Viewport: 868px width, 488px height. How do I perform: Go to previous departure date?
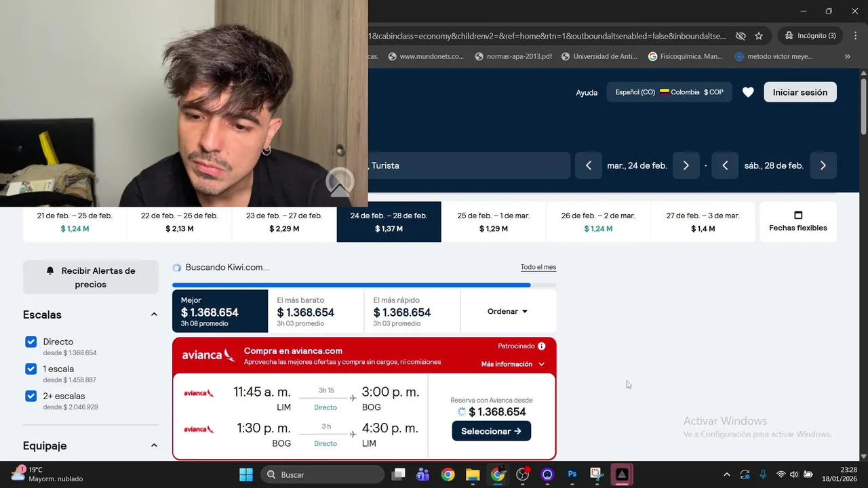[589, 165]
